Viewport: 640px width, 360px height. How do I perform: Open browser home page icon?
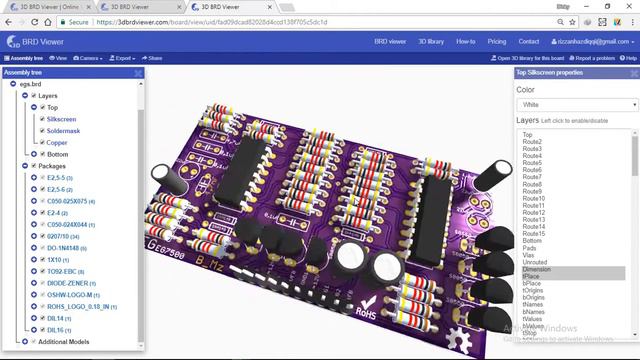(x=48, y=22)
